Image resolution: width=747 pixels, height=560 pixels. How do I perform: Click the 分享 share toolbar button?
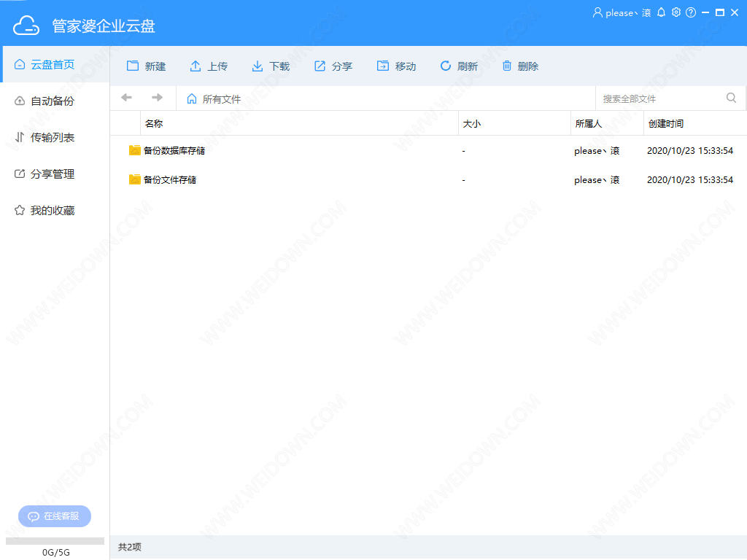pyautogui.click(x=333, y=66)
